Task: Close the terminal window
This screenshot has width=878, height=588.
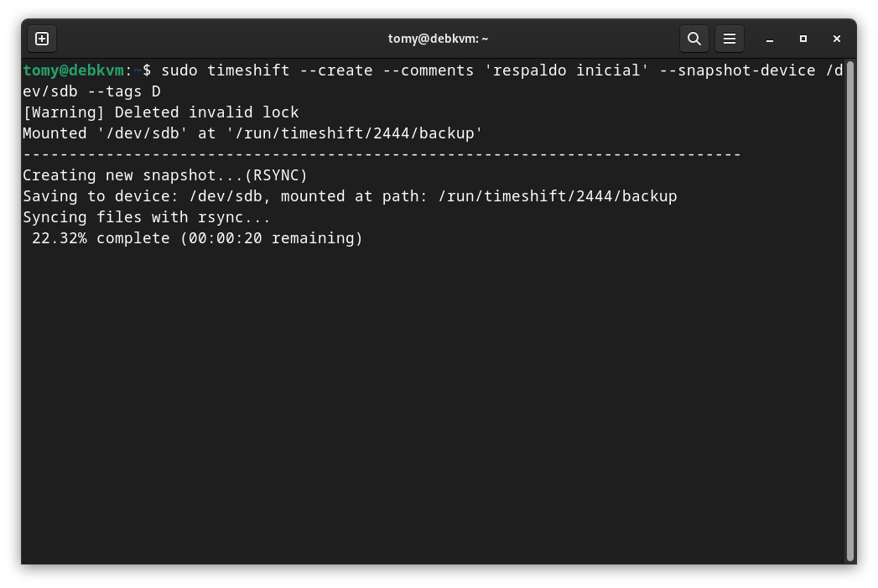Action: [x=837, y=39]
